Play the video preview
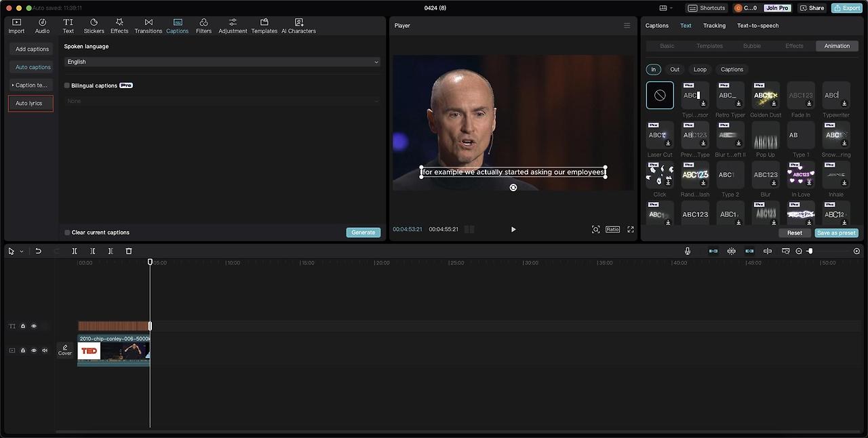The image size is (868, 438). [513, 229]
